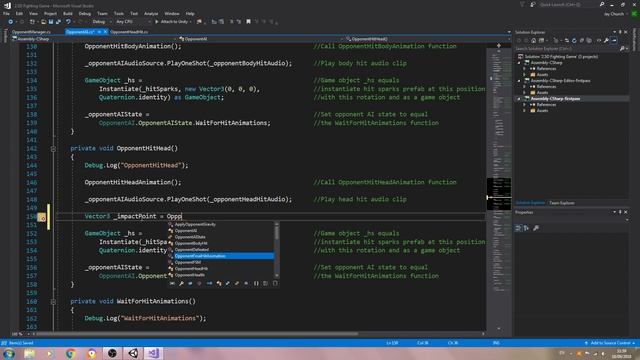Click the Open File toolbar icon
640x360 pixels.
coord(43,22)
